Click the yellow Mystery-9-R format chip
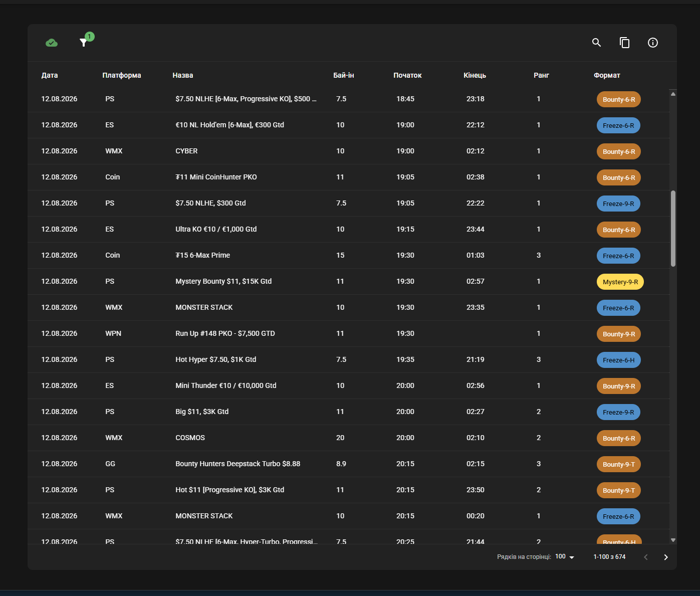This screenshot has height=596, width=700. click(x=620, y=282)
